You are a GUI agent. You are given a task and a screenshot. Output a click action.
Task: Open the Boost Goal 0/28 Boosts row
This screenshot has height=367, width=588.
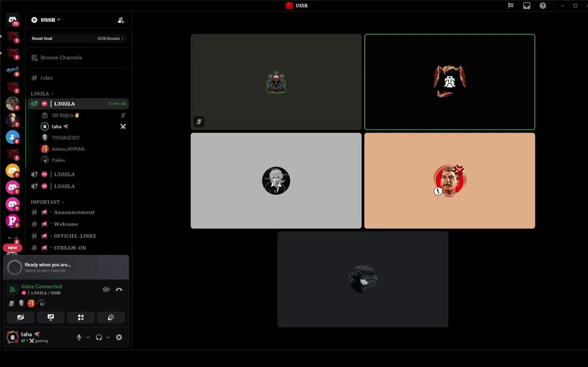click(78, 38)
